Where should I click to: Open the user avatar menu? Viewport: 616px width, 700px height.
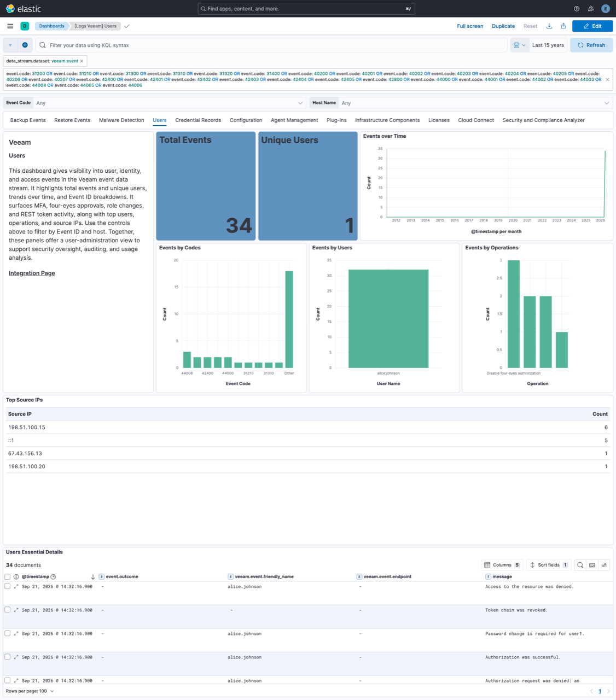tap(605, 9)
